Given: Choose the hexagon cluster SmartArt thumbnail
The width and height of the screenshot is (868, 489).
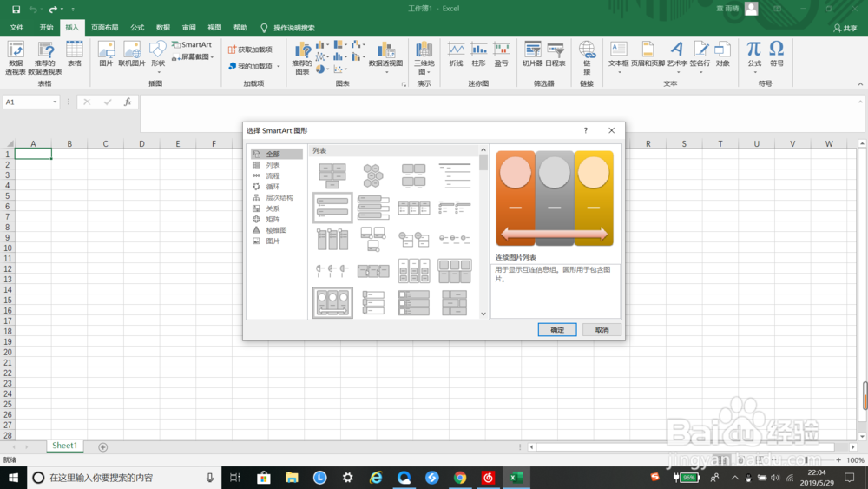Looking at the screenshot, I should (373, 175).
